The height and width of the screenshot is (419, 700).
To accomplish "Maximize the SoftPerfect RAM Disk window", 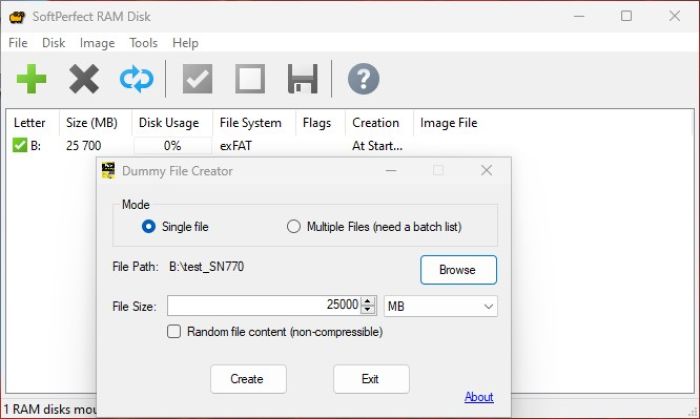I will [x=626, y=17].
